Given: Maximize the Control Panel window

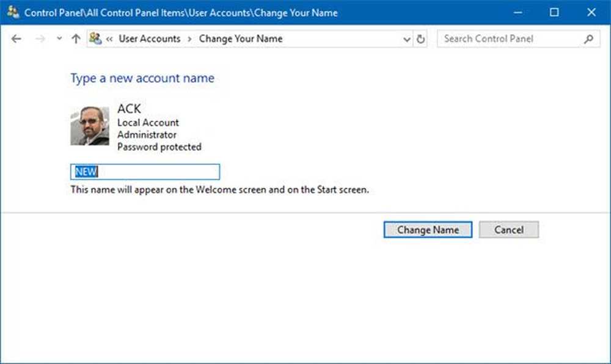Looking at the screenshot, I should pyautogui.click(x=554, y=12).
